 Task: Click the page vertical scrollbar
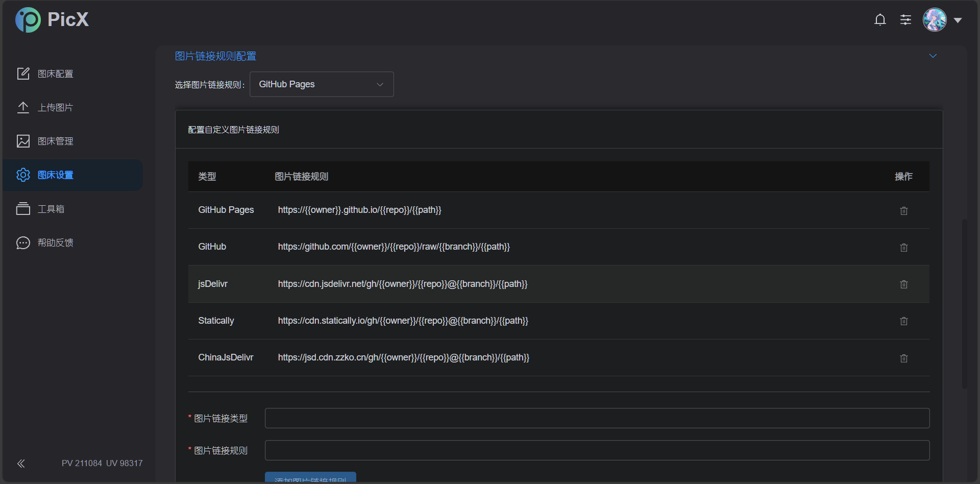pyautogui.click(x=964, y=304)
